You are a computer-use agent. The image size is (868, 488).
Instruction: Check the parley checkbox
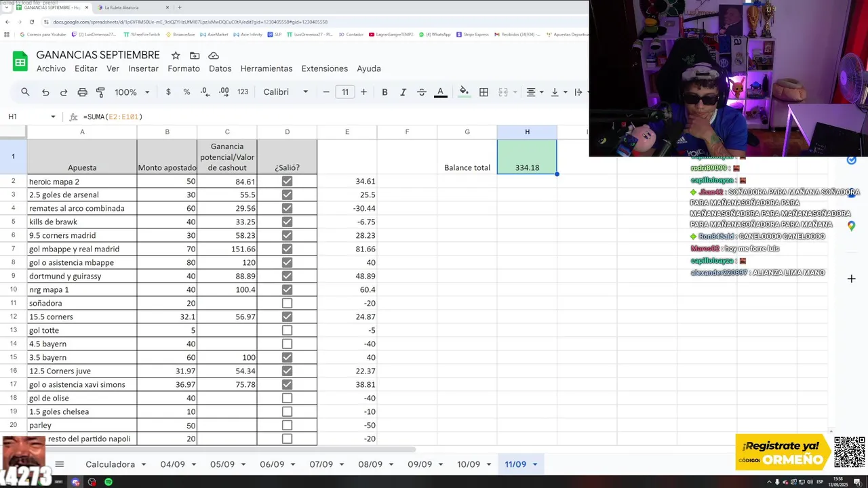pos(287,425)
